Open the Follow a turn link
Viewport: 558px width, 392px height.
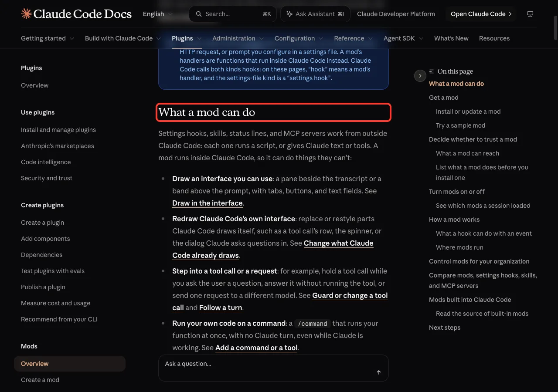click(x=221, y=308)
